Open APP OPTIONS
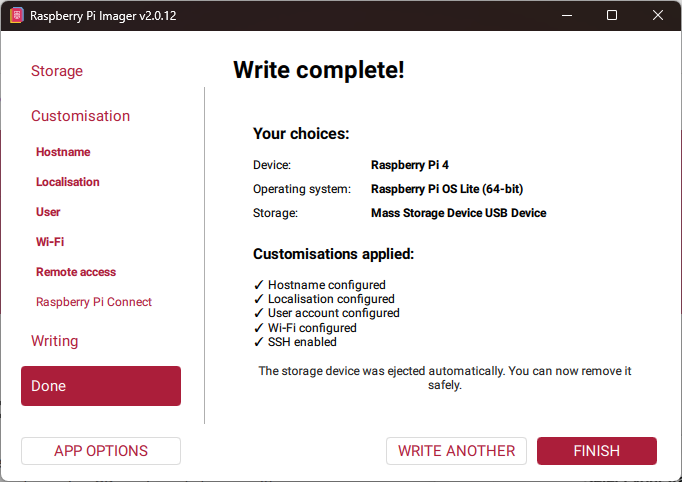This screenshot has height=482, width=682. [x=101, y=451]
